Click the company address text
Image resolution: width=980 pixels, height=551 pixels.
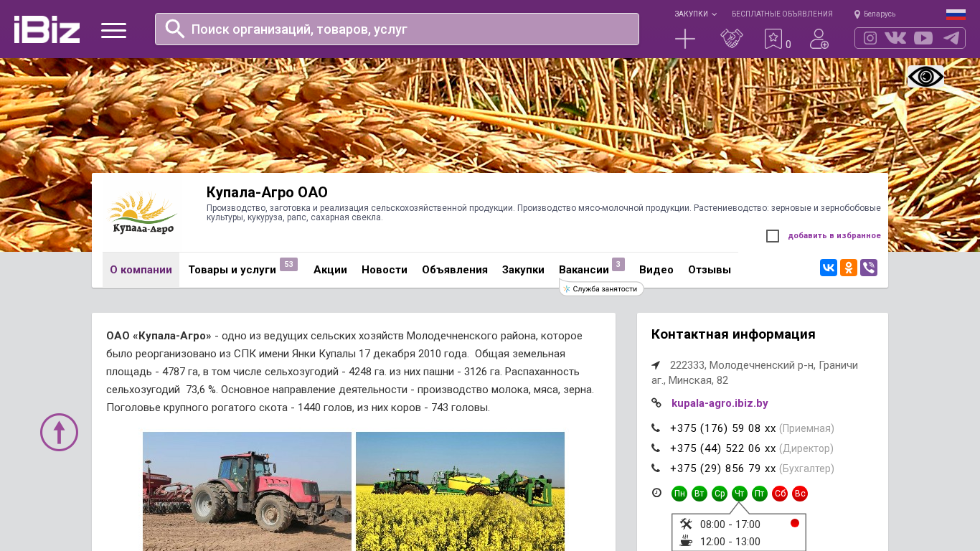click(x=755, y=372)
